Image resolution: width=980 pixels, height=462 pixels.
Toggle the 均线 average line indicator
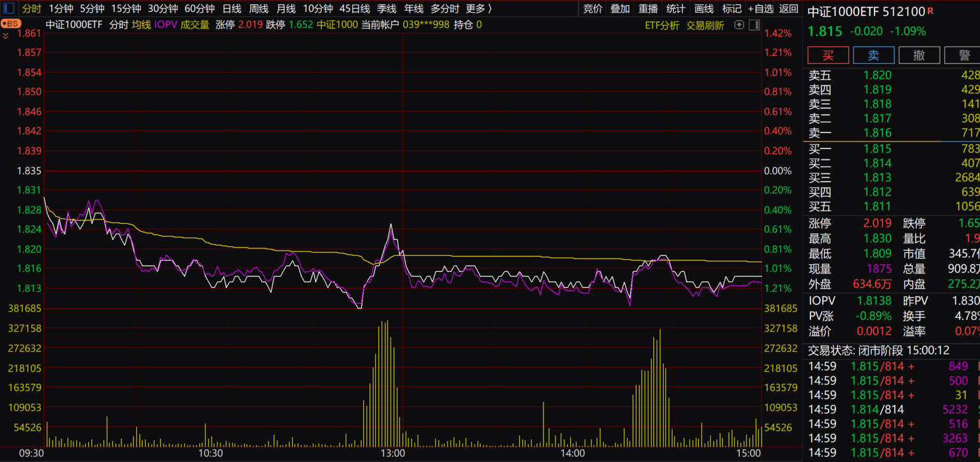point(141,25)
